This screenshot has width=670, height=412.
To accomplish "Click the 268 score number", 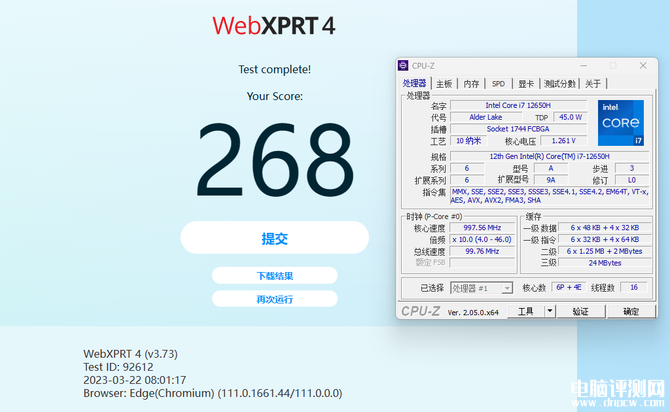I will coord(275,159).
